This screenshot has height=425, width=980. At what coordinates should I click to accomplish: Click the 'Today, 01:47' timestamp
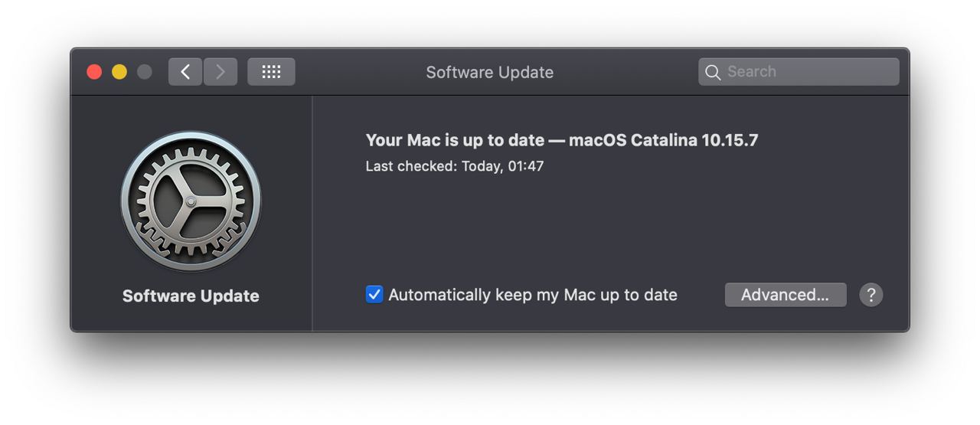[502, 166]
